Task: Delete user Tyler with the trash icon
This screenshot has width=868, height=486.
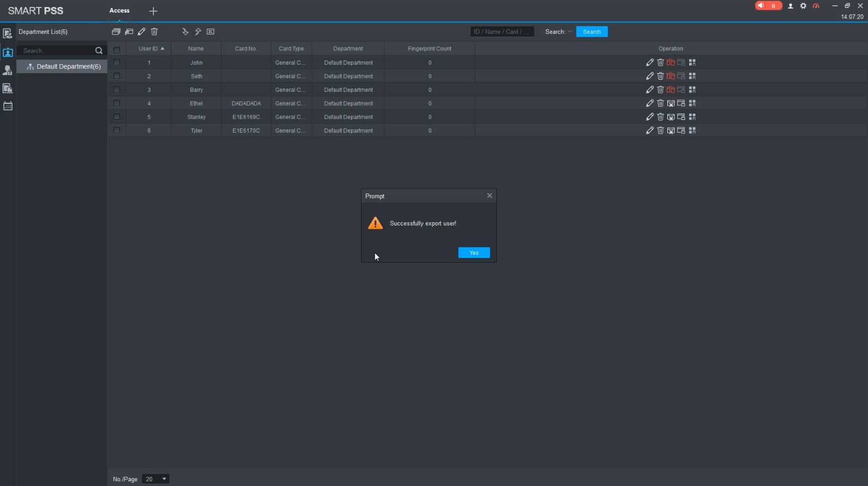Action: click(x=660, y=131)
